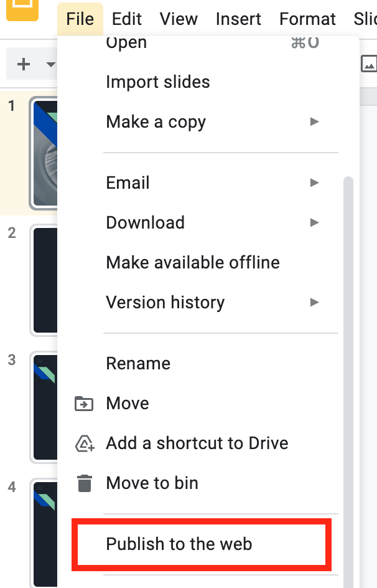Open the Insert menu in menu bar
Screen dimensions: 377x588
tap(238, 19)
